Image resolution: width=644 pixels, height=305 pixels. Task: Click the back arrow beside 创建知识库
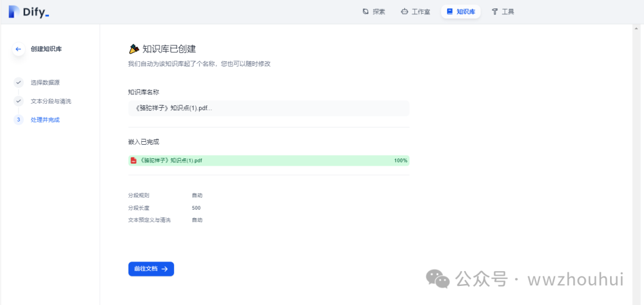pyautogui.click(x=18, y=49)
